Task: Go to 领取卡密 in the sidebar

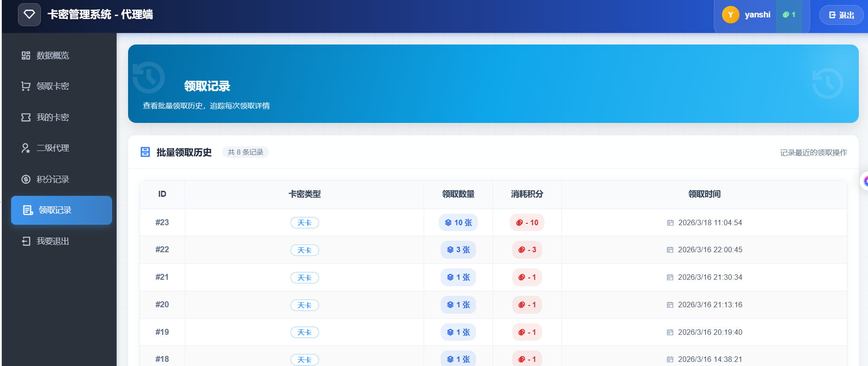Action: (x=62, y=86)
